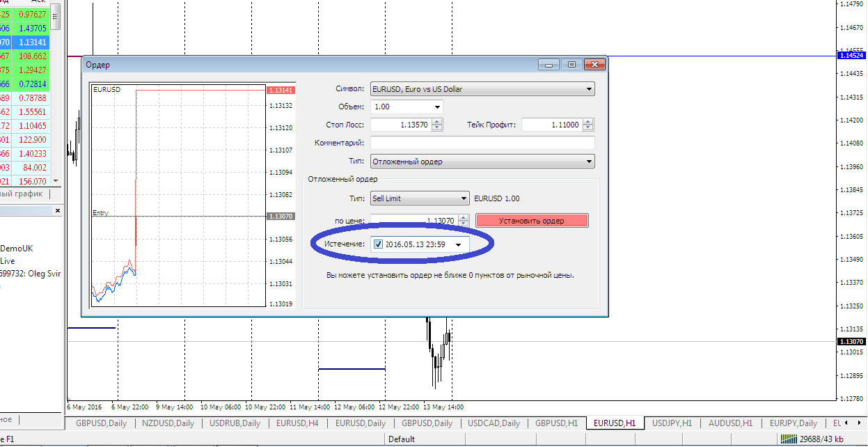Click the black 1.13070 current price label on the chart axis
Screen dimensions: 868x447
pyautogui.click(x=851, y=342)
